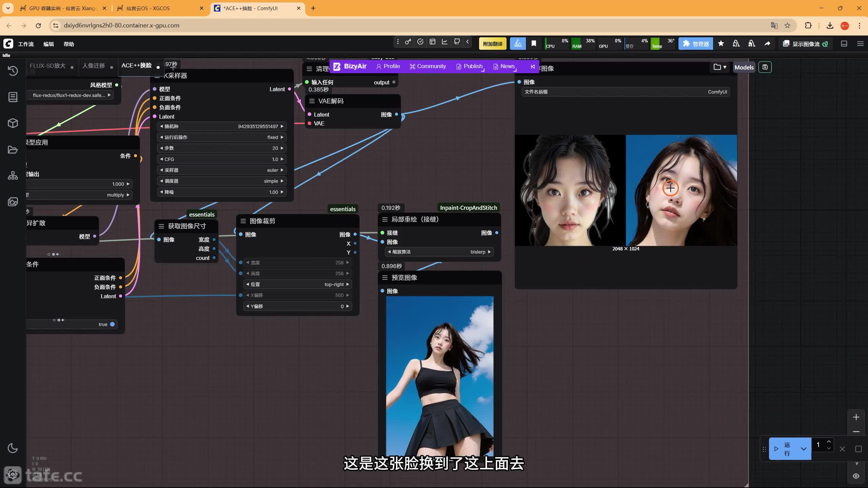Screen dimensions: 868x488
Task: Switch to 人像迁移 workflow tab
Action: [94, 66]
